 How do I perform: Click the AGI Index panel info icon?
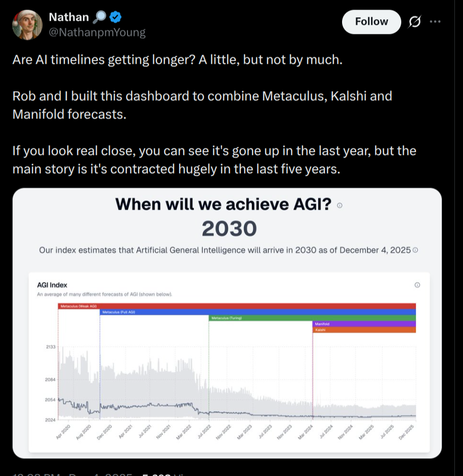tap(417, 285)
